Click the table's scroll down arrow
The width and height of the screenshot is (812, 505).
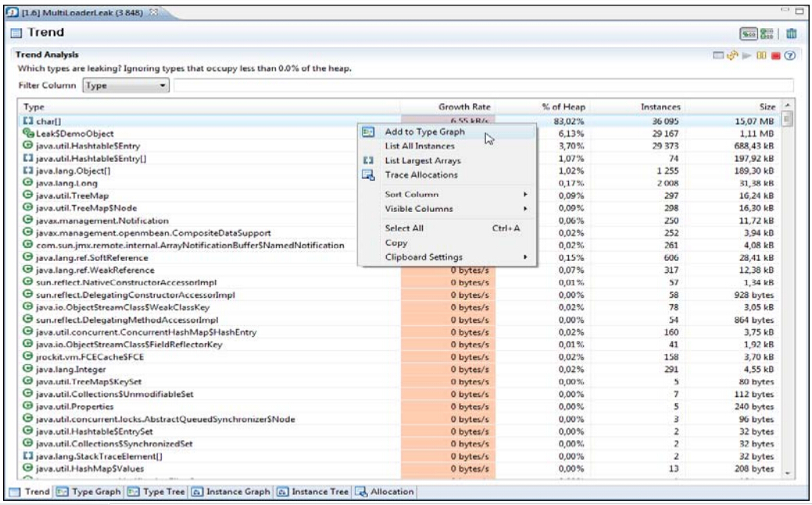pos(788,473)
